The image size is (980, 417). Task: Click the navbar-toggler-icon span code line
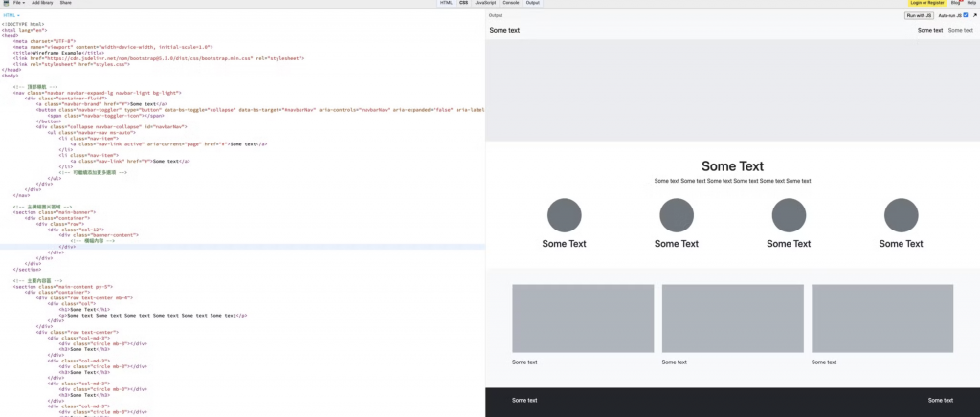[x=105, y=116]
